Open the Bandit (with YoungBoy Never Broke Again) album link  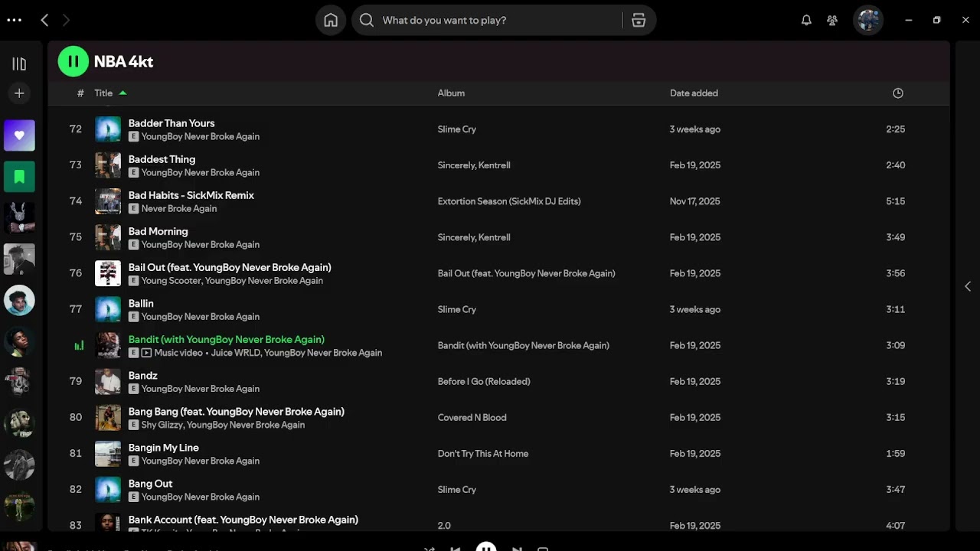tap(524, 345)
